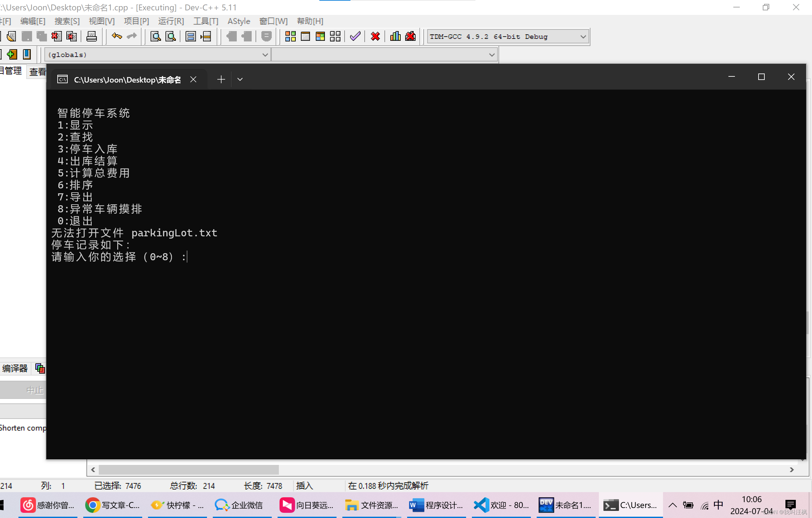
Task: Switch to Dev-C++ 未命名1 taskbar item
Action: (566, 504)
